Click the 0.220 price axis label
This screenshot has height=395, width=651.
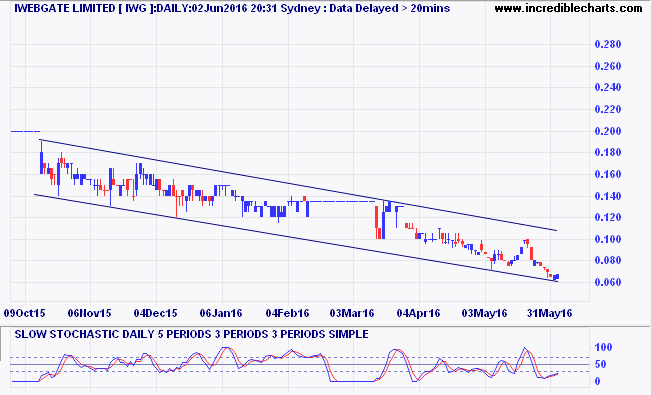coord(608,109)
